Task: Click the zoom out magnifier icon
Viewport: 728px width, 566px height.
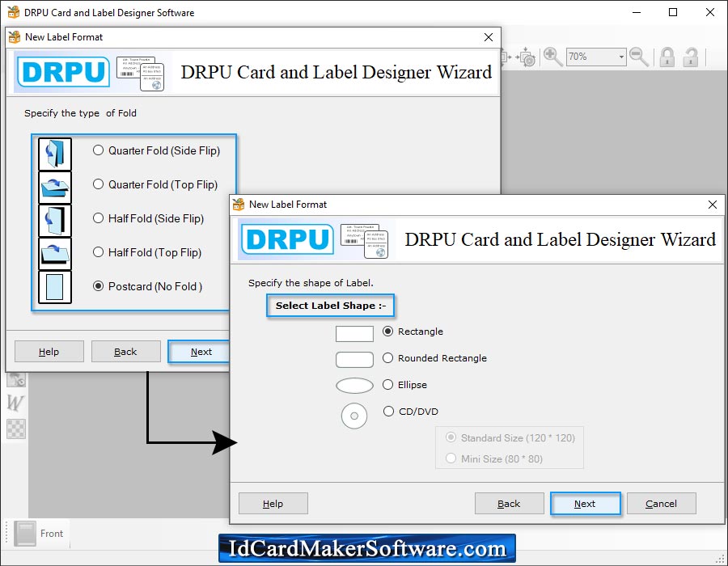Action: [x=639, y=57]
